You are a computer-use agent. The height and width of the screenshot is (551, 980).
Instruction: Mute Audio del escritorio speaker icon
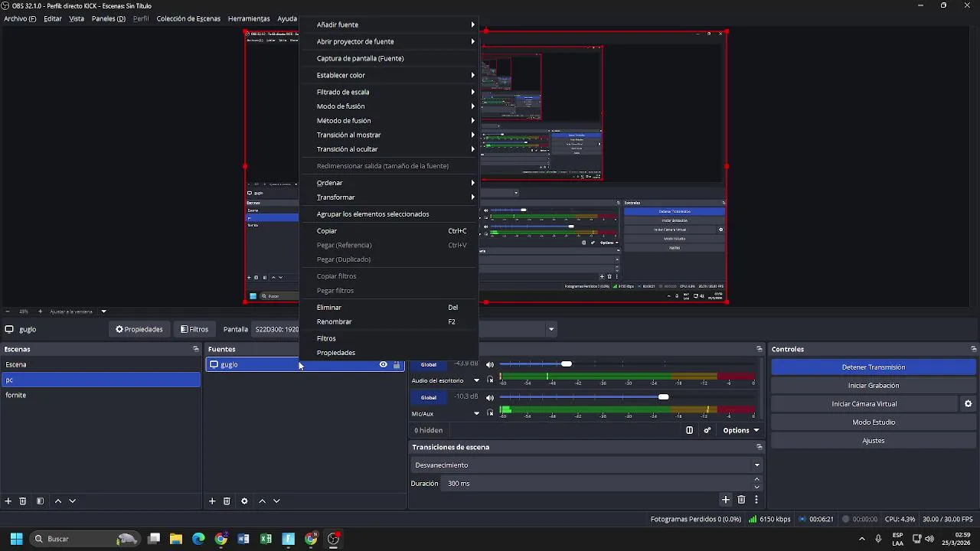pos(490,364)
